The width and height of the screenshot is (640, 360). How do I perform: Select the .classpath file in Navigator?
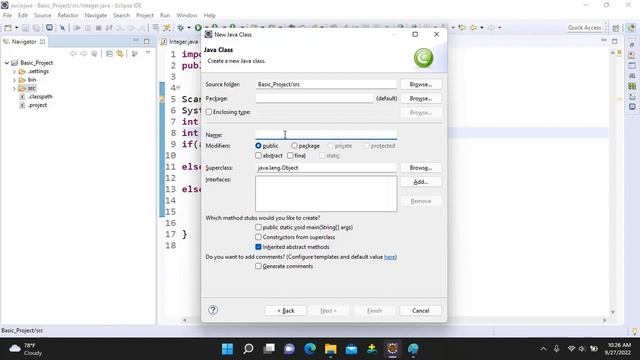pyautogui.click(x=40, y=97)
